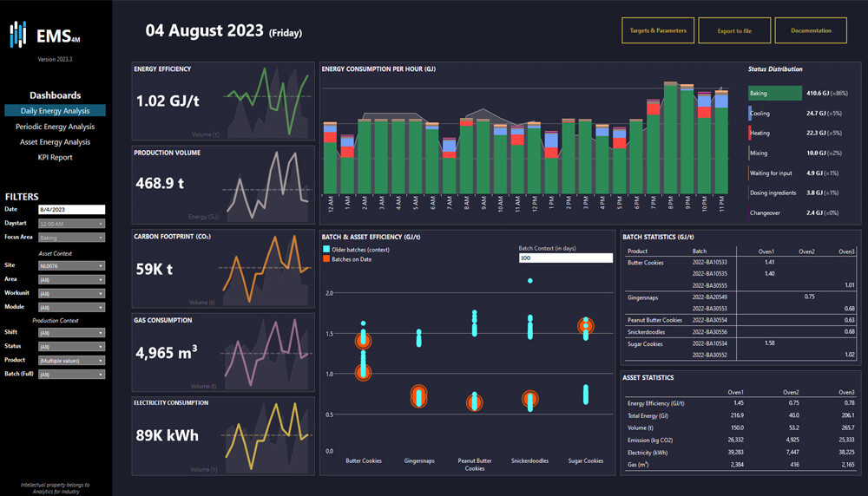Click the Export to file button
868x496 pixels.
pos(734,30)
